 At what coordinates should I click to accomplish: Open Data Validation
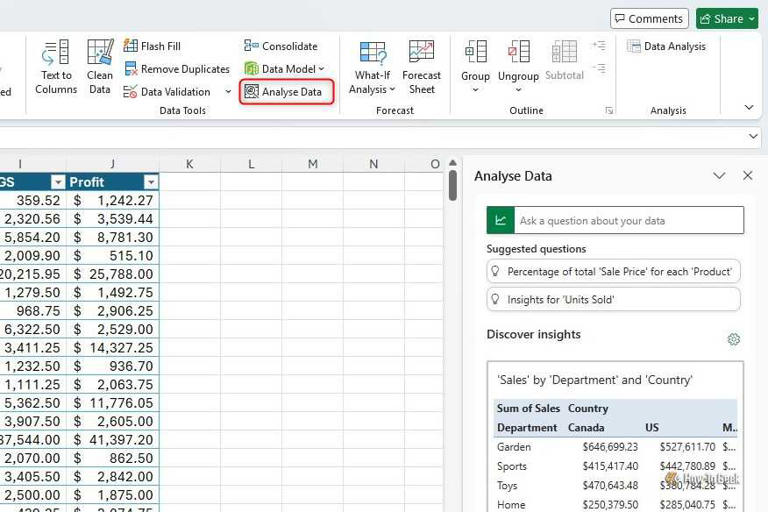click(x=167, y=92)
